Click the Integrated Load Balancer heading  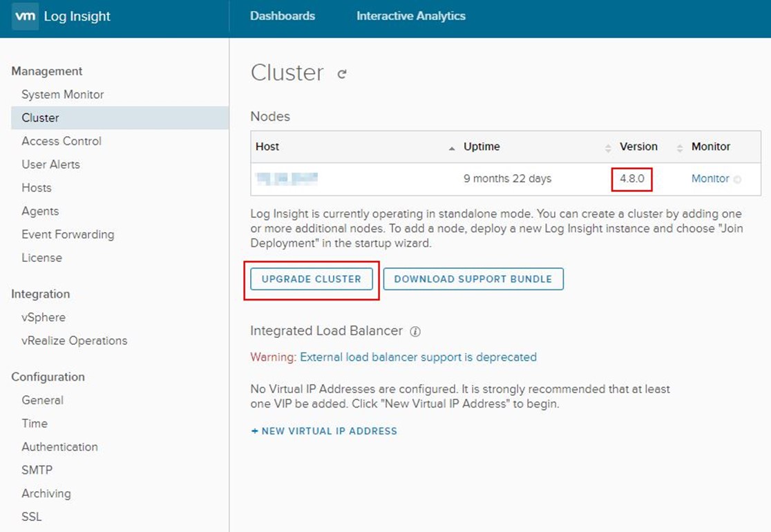coord(327,330)
